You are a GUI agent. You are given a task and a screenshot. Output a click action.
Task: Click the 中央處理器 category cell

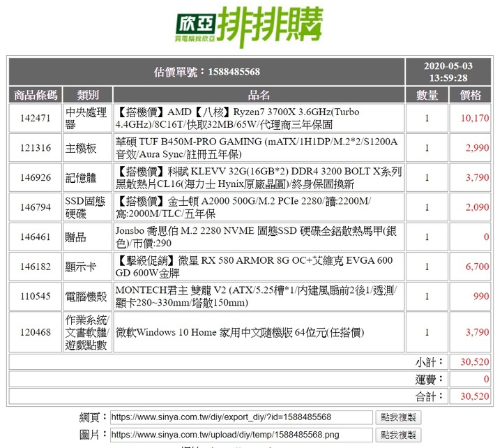pos(88,118)
